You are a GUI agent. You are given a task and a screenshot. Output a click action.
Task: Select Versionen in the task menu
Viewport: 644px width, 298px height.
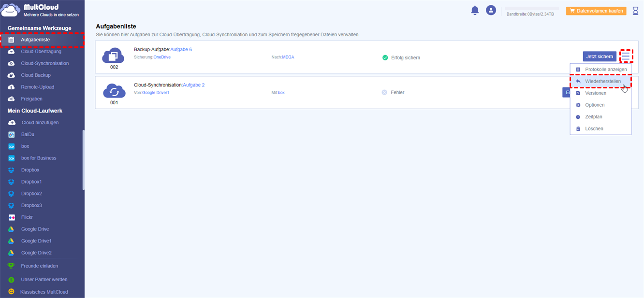pyautogui.click(x=600, y=93)
